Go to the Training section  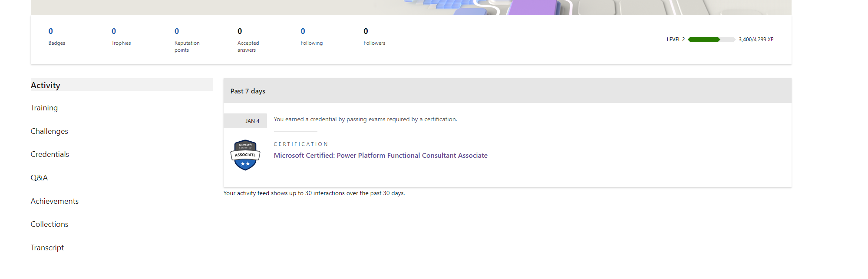[x=44, y=108]
